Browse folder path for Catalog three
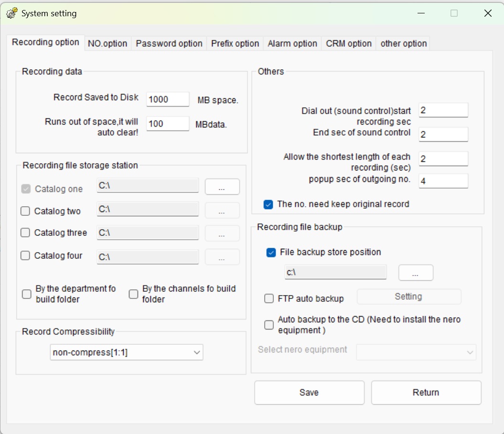Screen dimensions: 504x434 pos(222,233)
